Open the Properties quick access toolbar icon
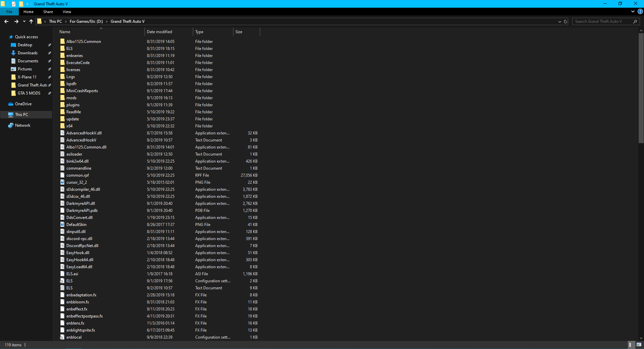The image size is (644, 349). pos(14,4)
